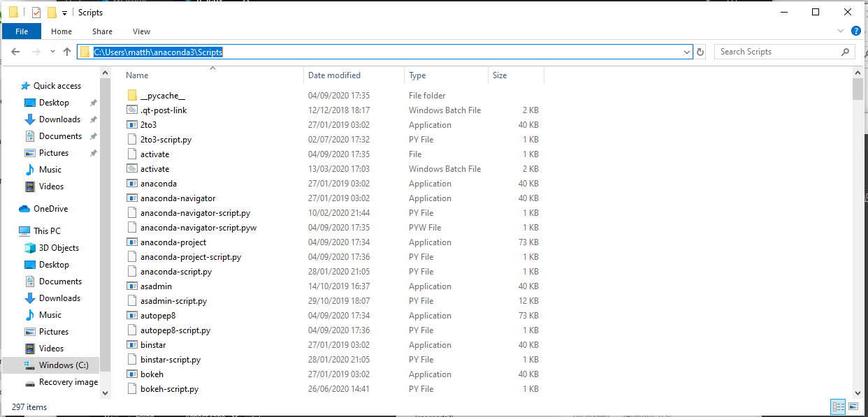
Task: Select the anaconda-script.py file name
Action: (176, 272)
